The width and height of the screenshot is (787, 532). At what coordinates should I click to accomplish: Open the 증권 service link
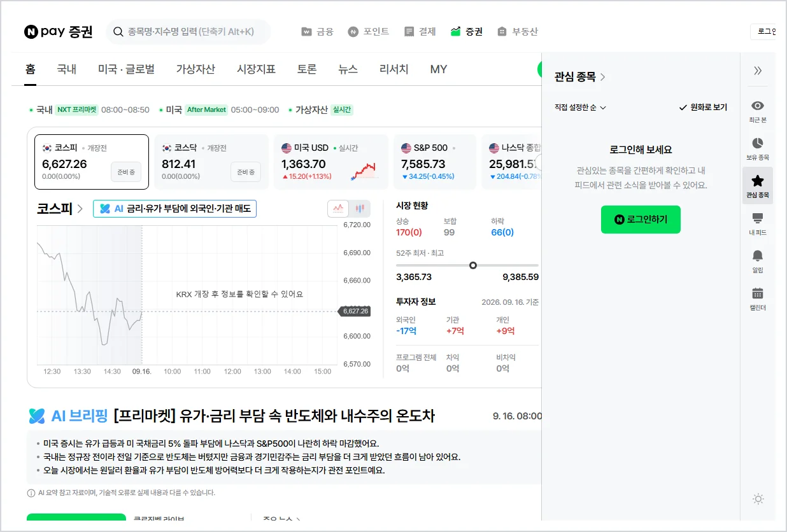[x=467, y=31]
